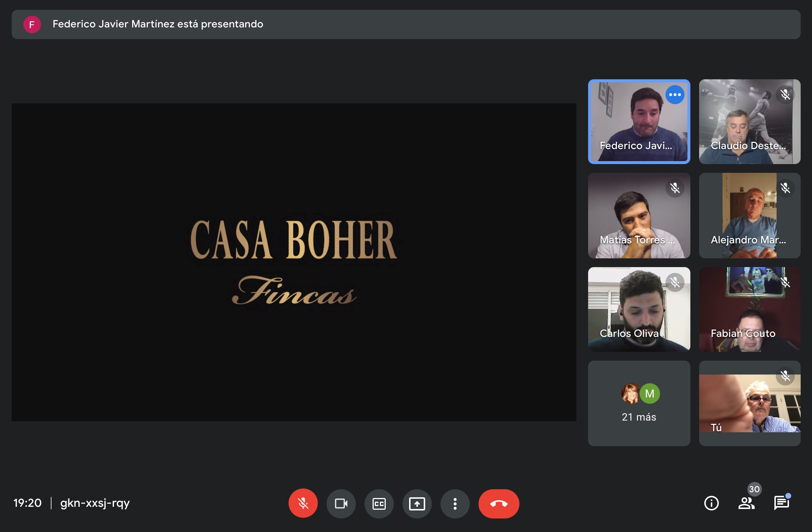Open the present screen button
This screenshot has width=812, height=532.
pos(417,503)
